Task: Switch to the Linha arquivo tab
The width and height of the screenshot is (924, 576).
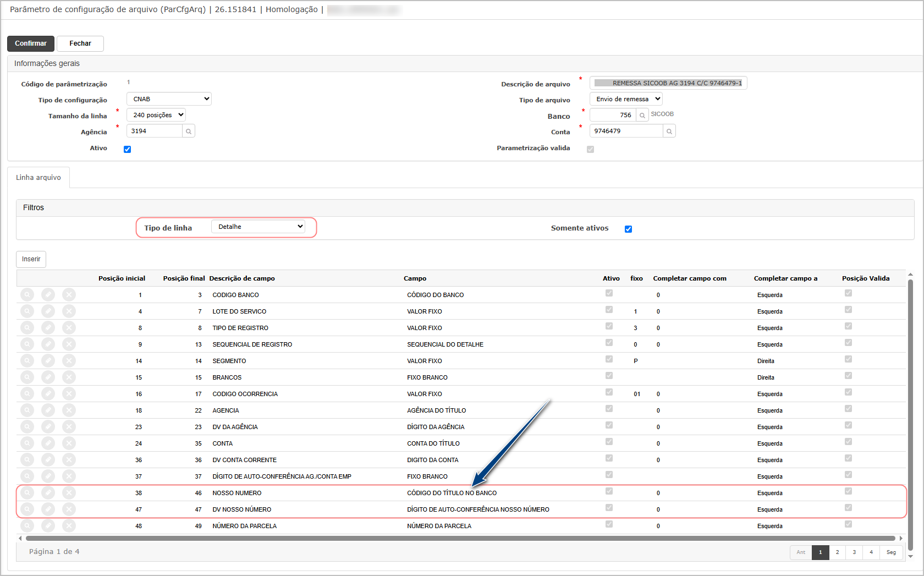Action: pos(38,177)
